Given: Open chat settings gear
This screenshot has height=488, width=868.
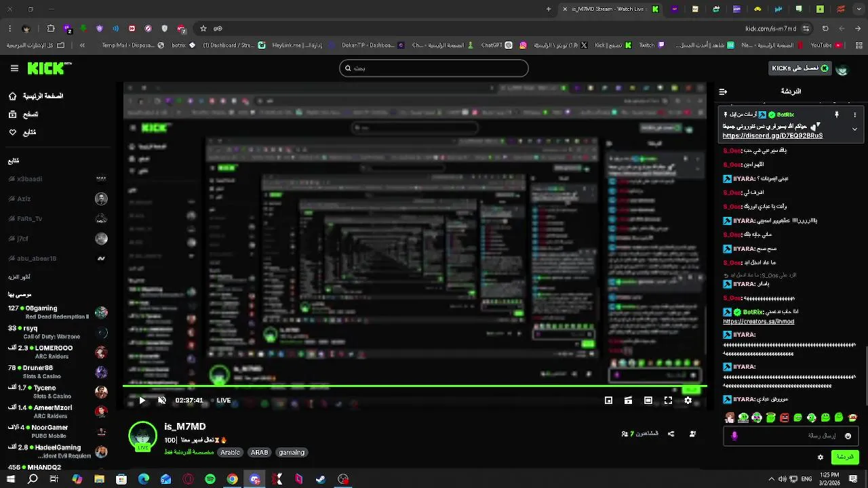Looking at the screenshot, I should click(x=821, y=457).
